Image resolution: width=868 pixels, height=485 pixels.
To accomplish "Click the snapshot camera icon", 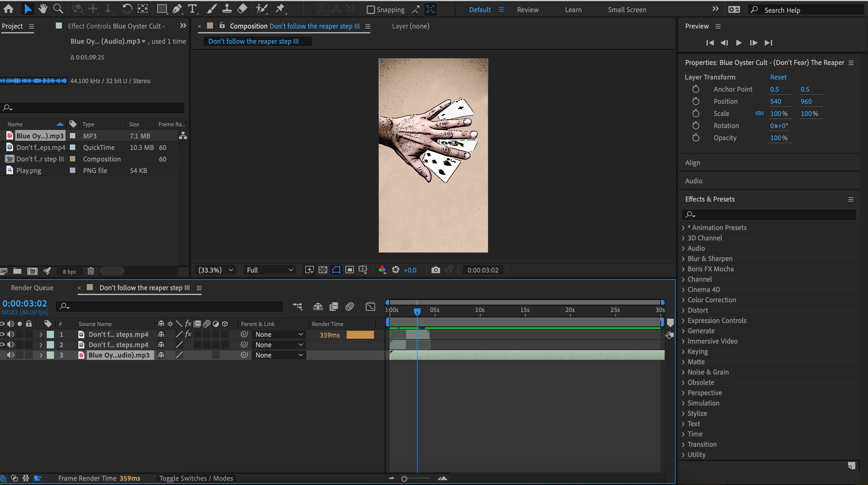I will pos(435,270).
